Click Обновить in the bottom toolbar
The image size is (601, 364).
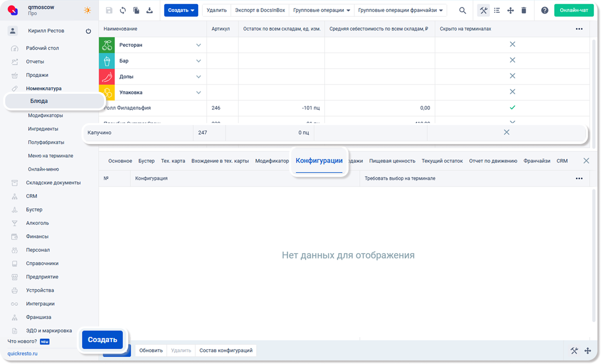[151, 351]
